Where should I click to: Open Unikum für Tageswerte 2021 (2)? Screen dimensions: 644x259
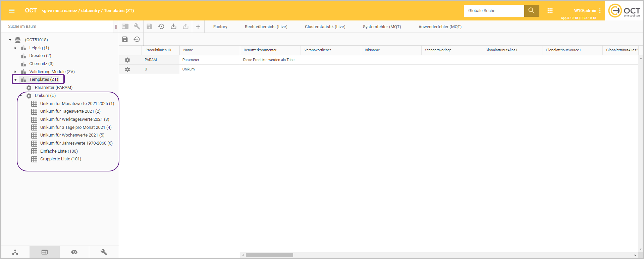[x=70, y=111]
